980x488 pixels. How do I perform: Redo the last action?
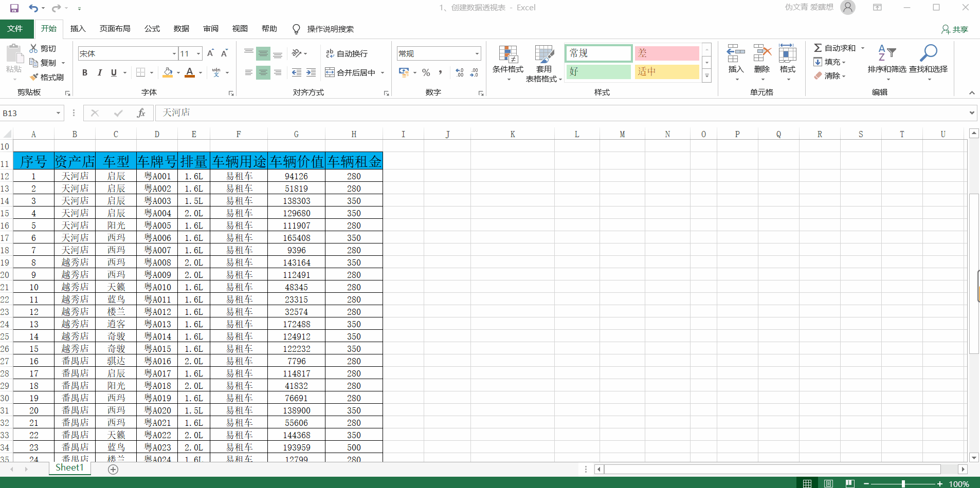point(57,8)
